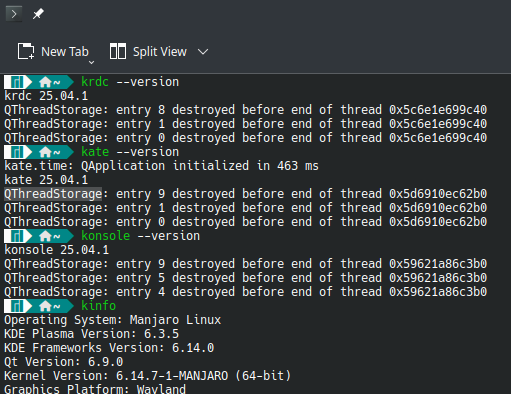Click the Manjaro logo on krdc prompt

[x=17, y=82]
